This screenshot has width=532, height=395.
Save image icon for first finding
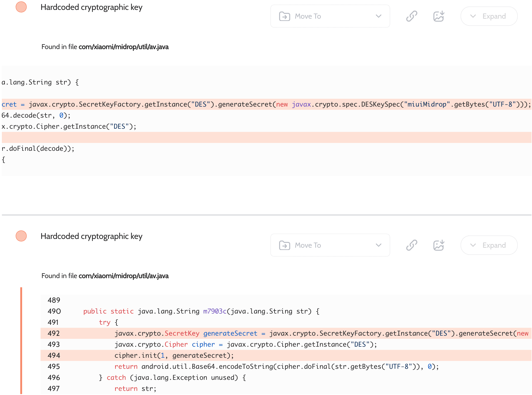[438, 16]
